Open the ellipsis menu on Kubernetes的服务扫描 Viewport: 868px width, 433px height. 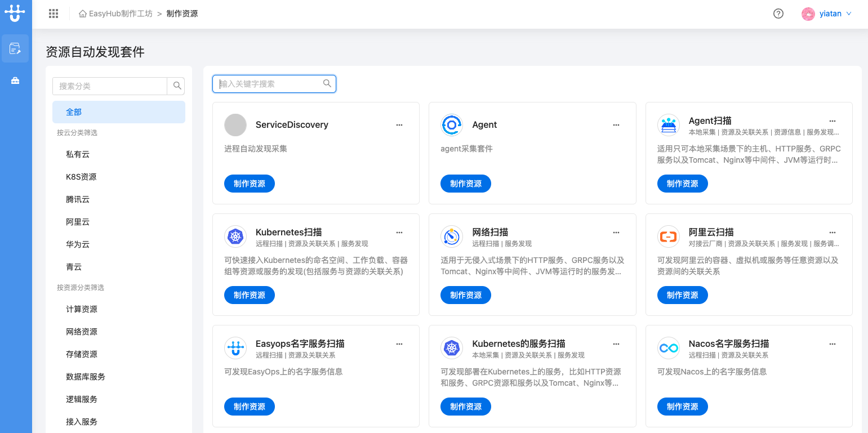coord(616,344)
